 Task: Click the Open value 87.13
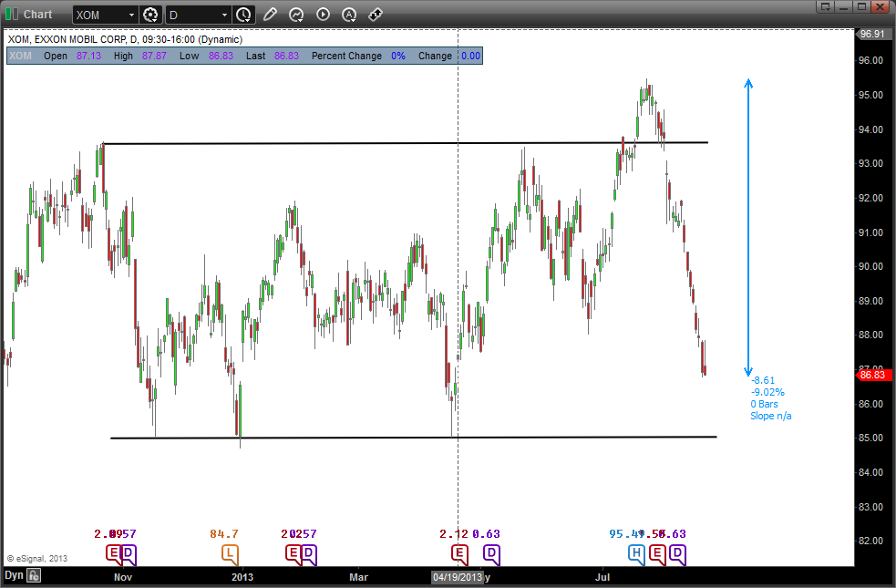88,56
